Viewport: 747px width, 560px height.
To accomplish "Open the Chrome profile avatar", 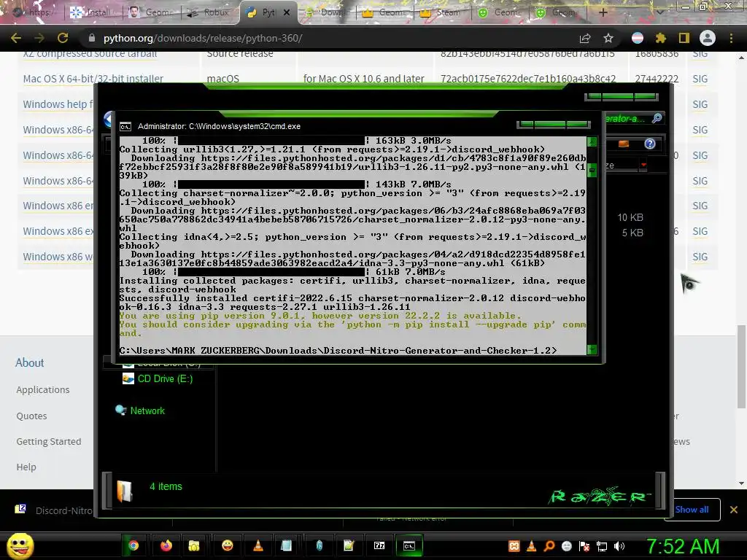I will coord(708,38).
